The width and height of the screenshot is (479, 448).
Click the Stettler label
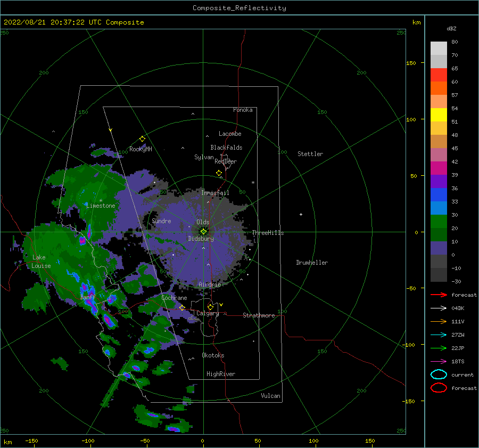pos(310,154)
